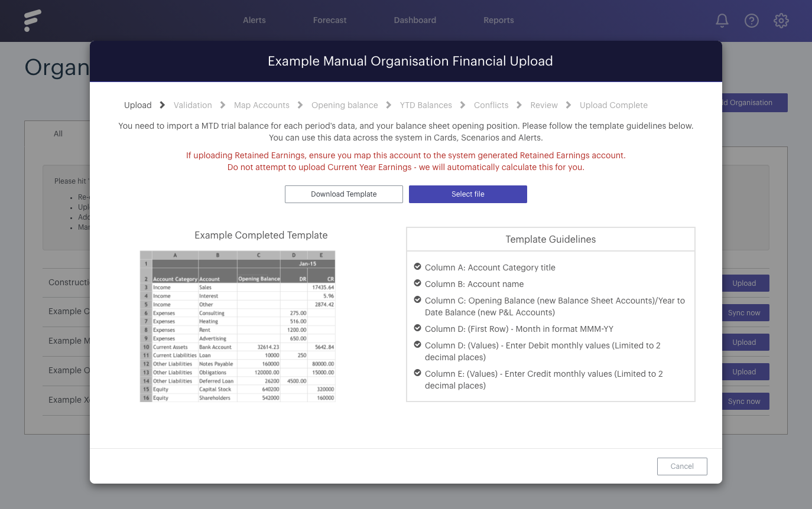Select the Validation wizard step

pyautogui.click(x=193, y=105)
